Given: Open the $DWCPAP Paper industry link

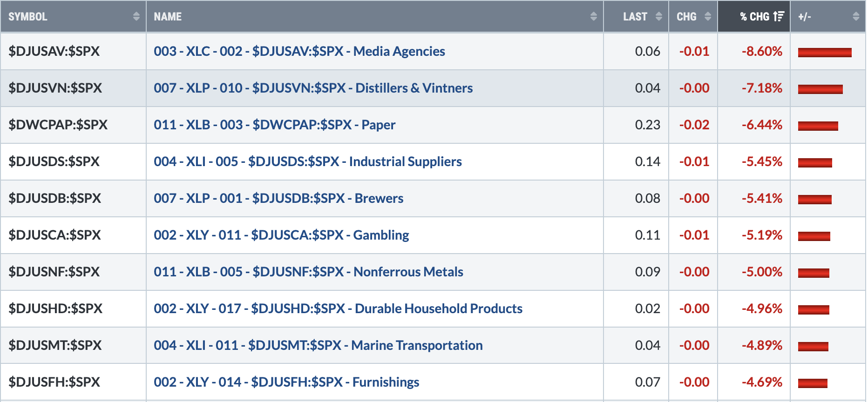Looking at the screenshot, I should (x=275, y=125).
